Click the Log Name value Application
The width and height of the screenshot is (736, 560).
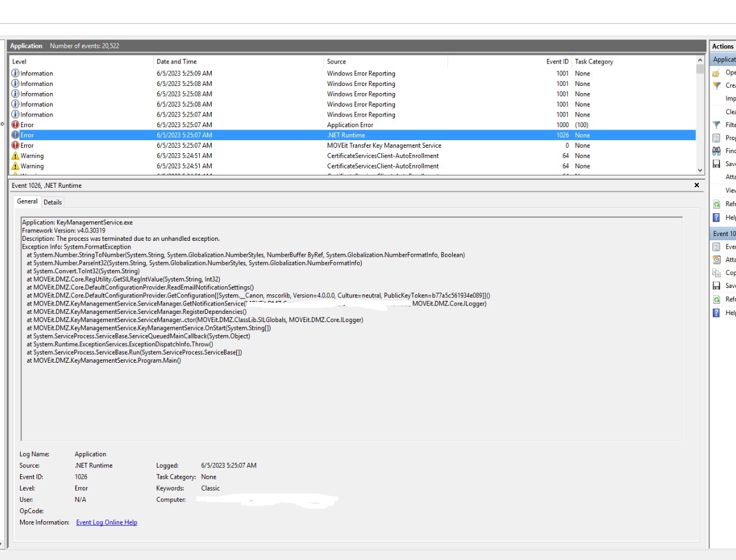point(90,454)
